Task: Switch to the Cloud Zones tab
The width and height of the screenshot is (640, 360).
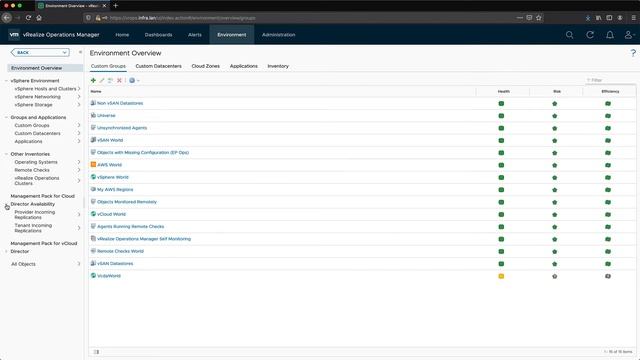Action: pos(206,66)
